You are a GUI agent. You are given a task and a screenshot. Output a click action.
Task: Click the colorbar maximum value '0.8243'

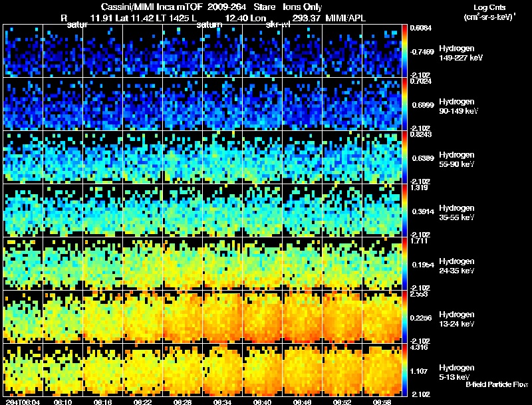(421, 134)
